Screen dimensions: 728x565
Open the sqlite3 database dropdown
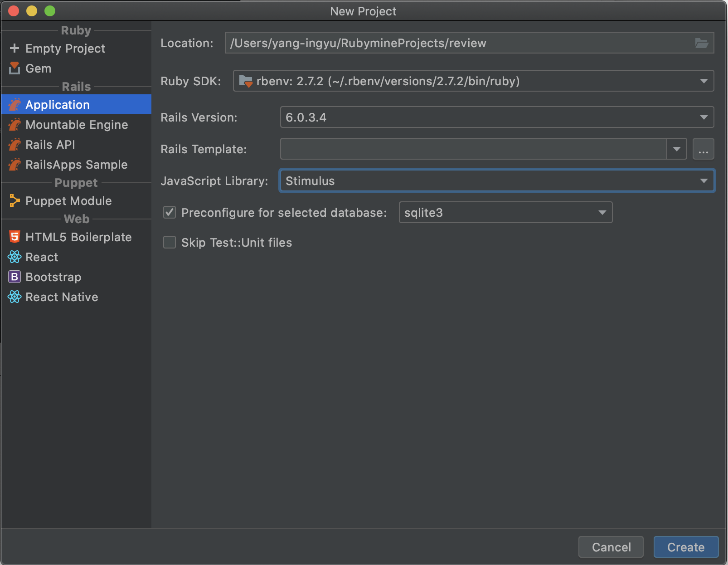505,212
